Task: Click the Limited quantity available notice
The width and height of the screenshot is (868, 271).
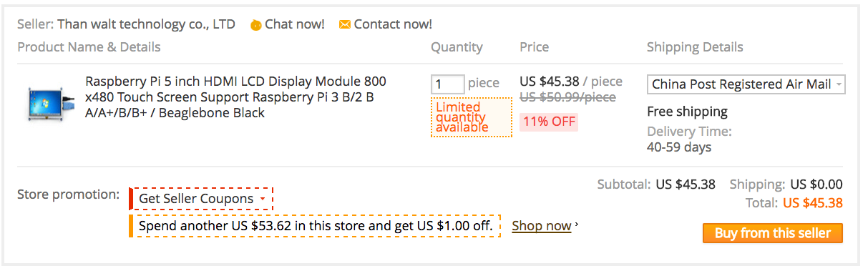Action: click(x=472, y=117)
